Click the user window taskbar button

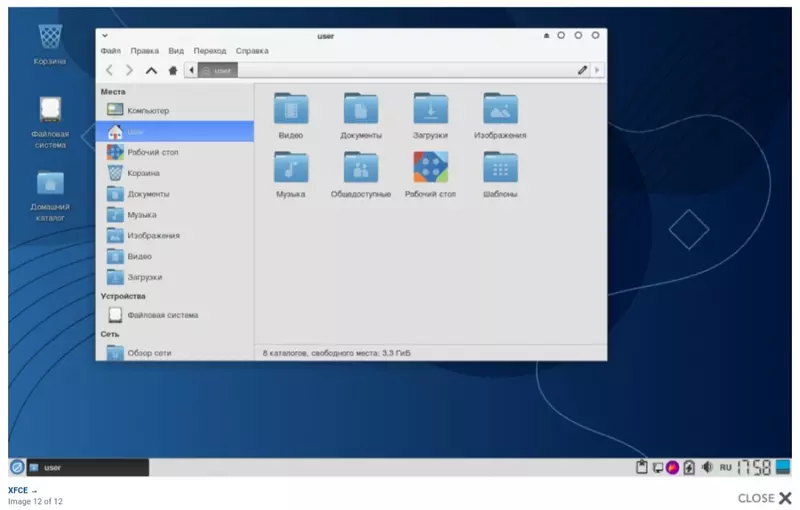(87, 467)
